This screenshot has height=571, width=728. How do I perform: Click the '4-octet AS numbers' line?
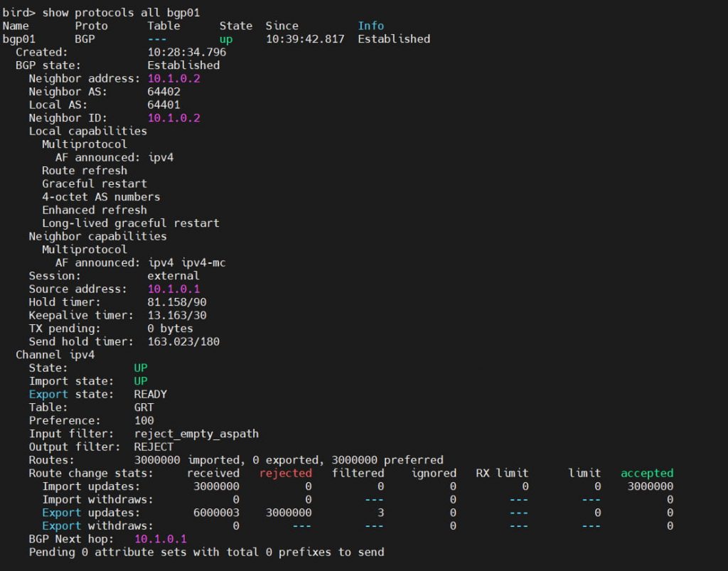pos(101,197)
